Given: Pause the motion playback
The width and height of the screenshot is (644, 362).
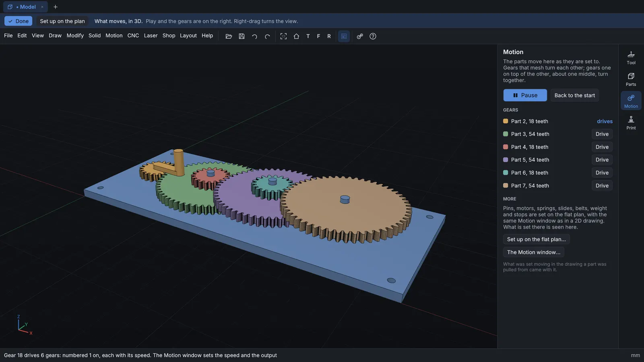Looking at the screenshot, I should click(x=525, y=95).
